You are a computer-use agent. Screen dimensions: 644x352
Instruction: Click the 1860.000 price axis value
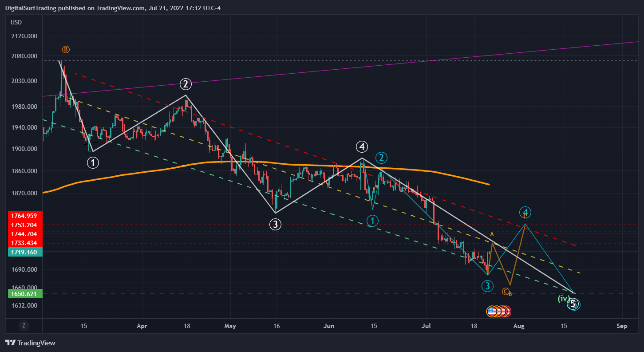click(24, 171)
